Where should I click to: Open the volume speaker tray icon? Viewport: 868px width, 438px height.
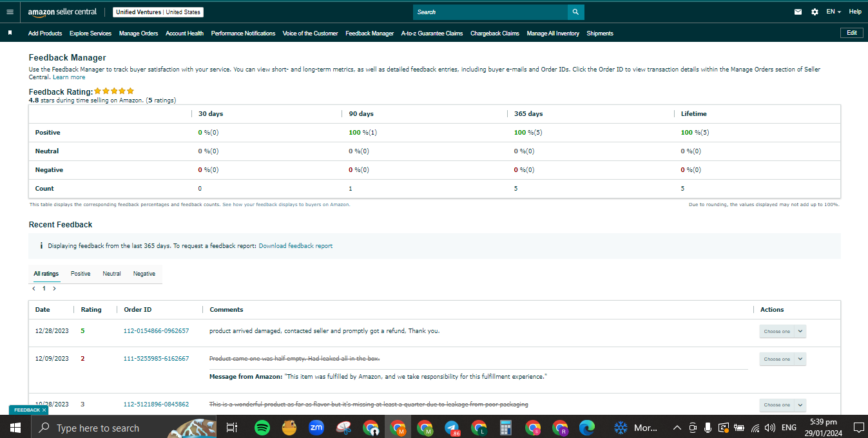click(770, 428)
